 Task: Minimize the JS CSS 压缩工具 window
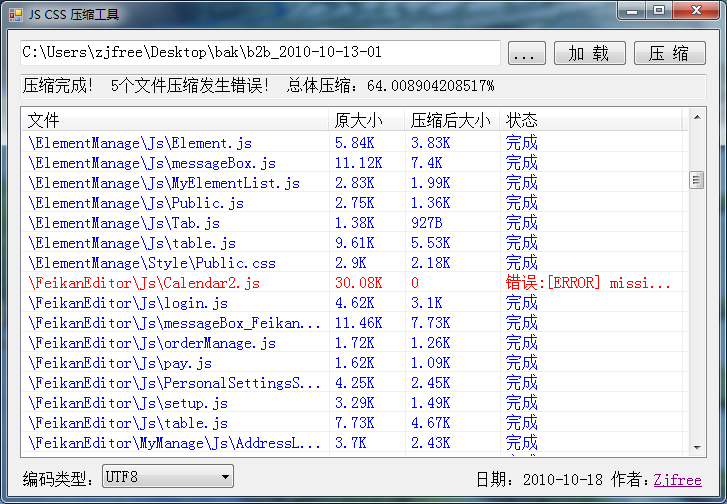(x=631, y=11)
